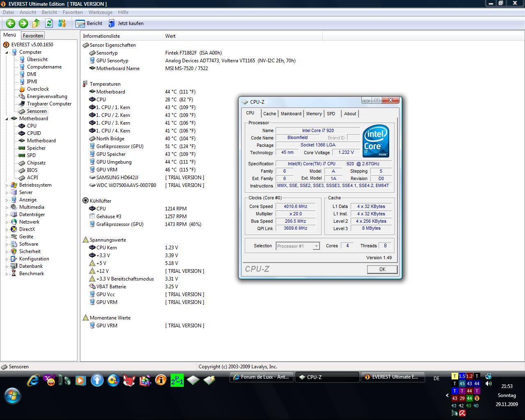525x420 pixels.
Task: Click the Informationsliste column header
Action: (121, 36)
